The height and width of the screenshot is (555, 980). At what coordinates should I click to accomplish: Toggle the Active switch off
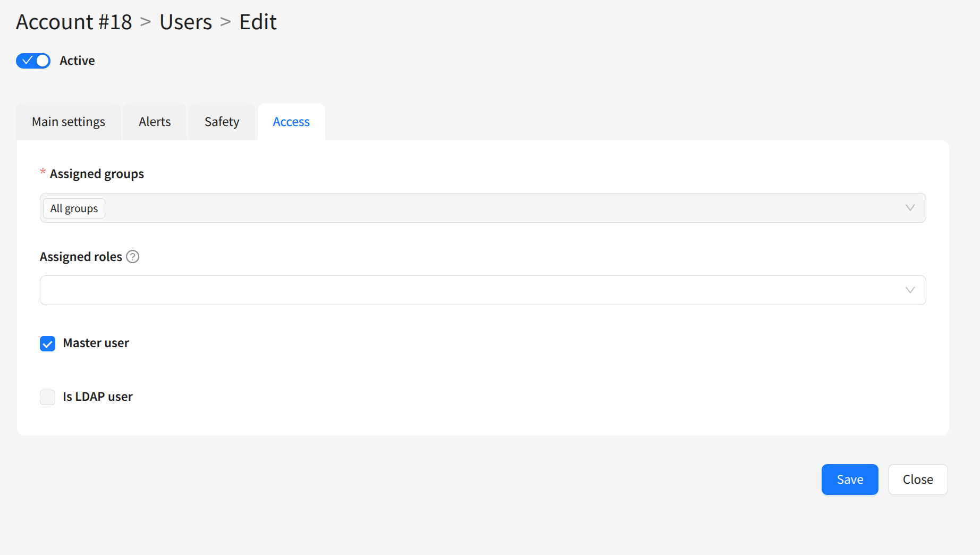pos(33,61)
